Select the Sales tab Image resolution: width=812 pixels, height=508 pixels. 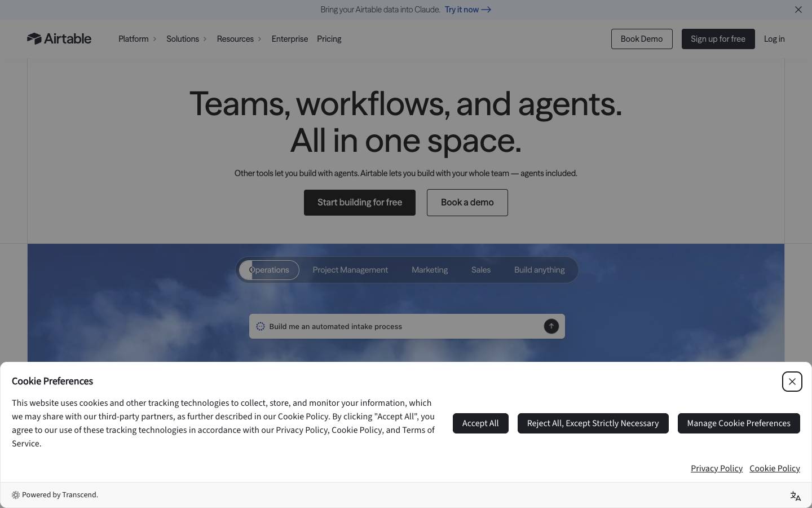pyautogui.click(x=481, y=270)
